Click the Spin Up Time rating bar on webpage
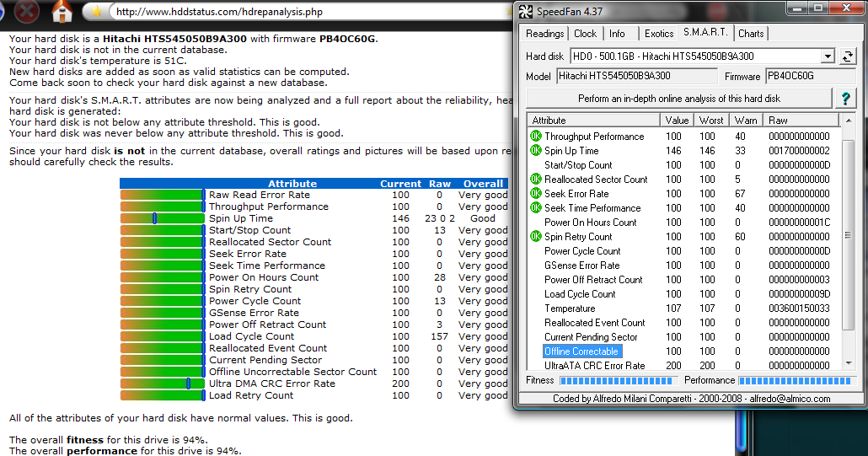This screenshot has width=868, height=456. pyautogui.click(x=162, y=218)
